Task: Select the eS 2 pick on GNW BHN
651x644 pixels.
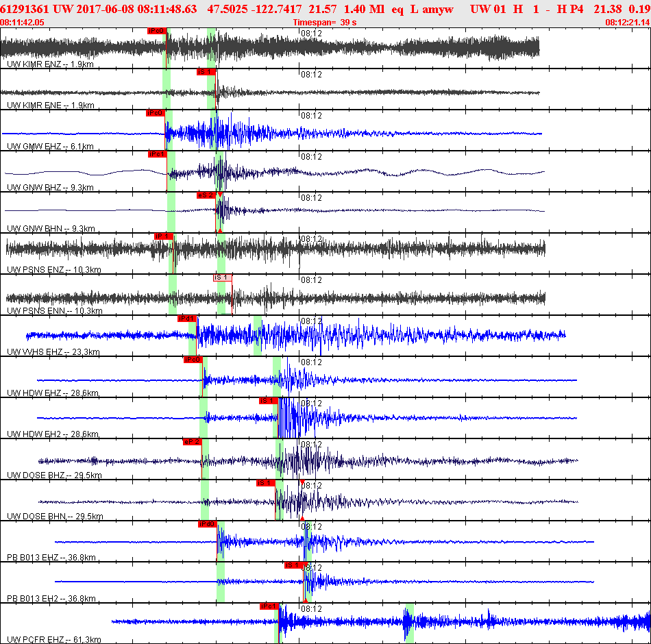Action: 206,195
